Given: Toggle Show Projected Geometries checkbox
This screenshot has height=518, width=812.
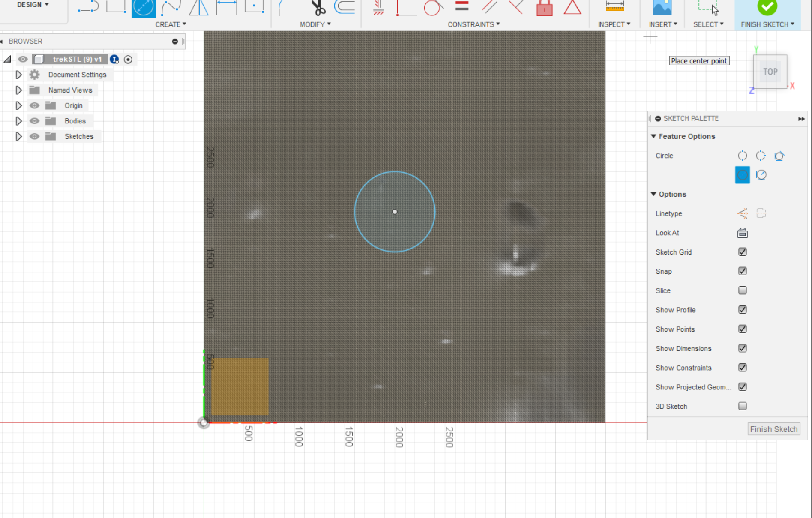Looking at the screenshot, I should (743, 387).
